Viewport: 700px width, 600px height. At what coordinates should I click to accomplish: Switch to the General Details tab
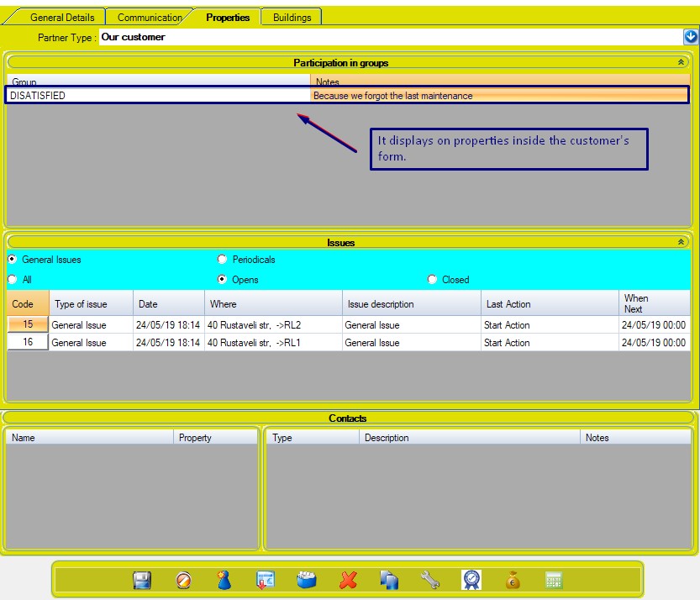coord(62,17)
